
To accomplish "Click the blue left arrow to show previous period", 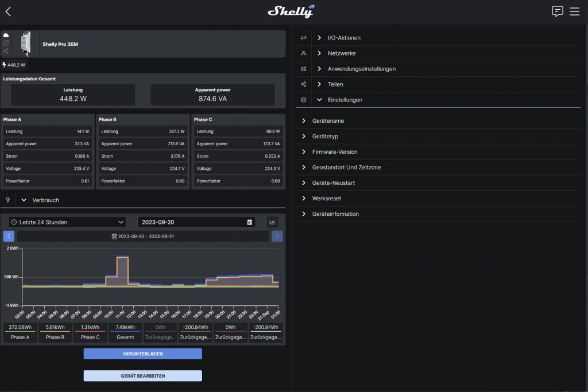I will pyautogui.click(x=8, y=236).
